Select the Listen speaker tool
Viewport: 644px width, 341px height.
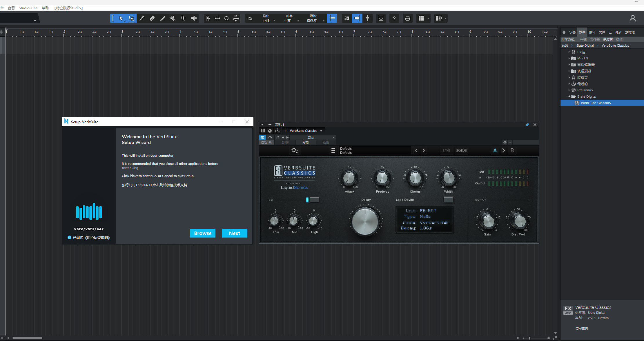click(x=194, y=18)
